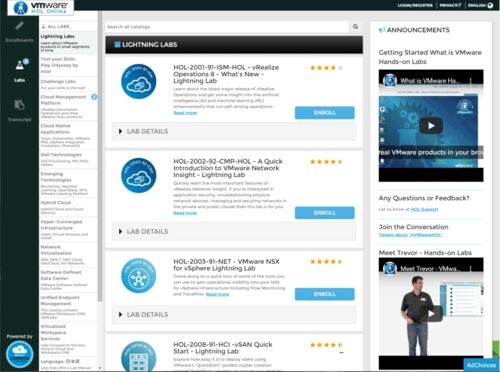Open the Enrollments pencil icon
This screenshot has height=372, width=500.
coord(19,26)
